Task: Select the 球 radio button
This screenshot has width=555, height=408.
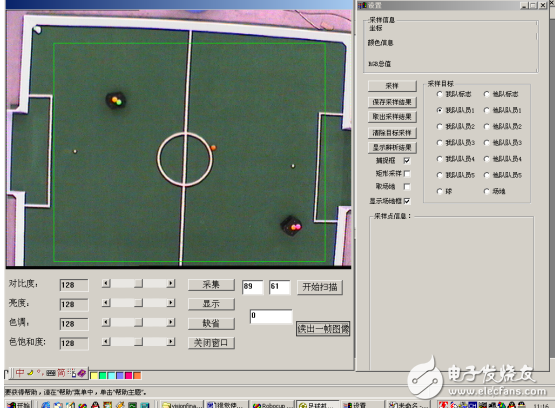Action: pyautogui.click(x=440, y=191)
